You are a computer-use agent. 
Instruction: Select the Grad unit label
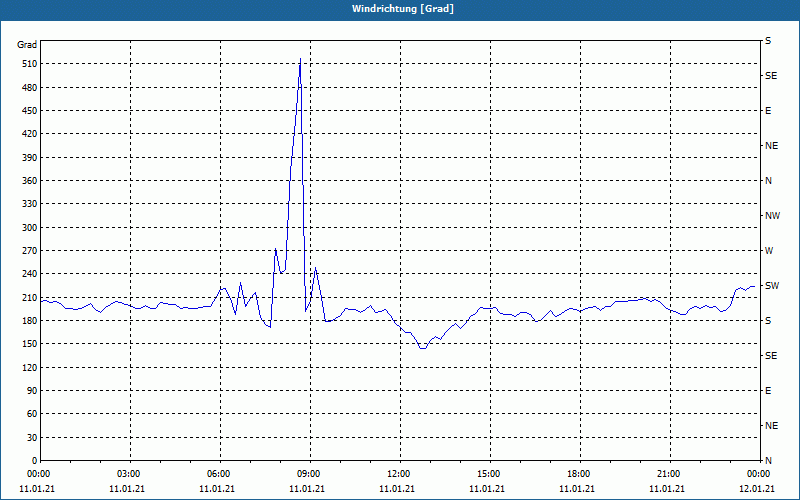pyautogui.click(x=27, y=45)
